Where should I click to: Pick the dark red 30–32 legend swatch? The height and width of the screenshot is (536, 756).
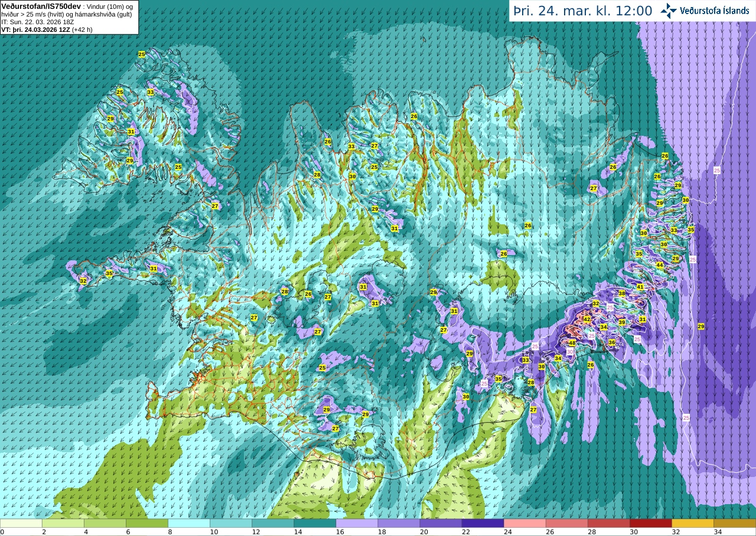[x=651, y=523]
